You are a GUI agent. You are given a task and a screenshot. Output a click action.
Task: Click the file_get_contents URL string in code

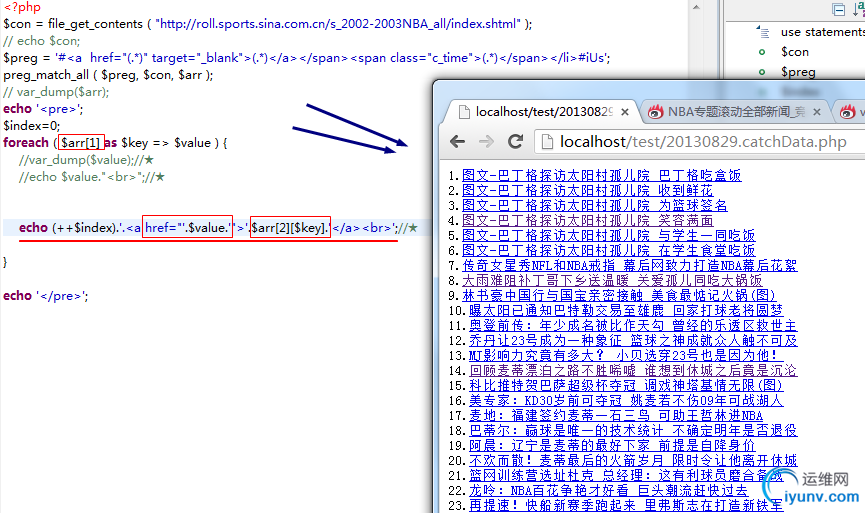[338, 24]
